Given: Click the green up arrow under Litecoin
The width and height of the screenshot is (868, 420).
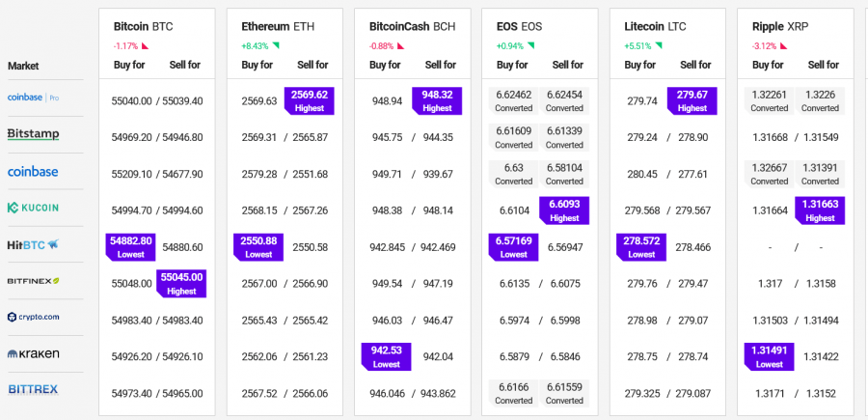Looking at the screenshot, I should [658, 45].
